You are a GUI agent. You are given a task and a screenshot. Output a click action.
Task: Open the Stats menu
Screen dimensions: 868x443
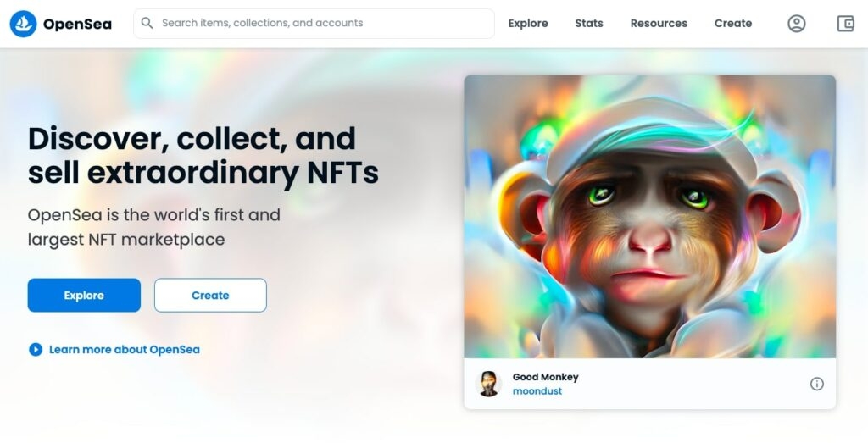tap(589, 24)
